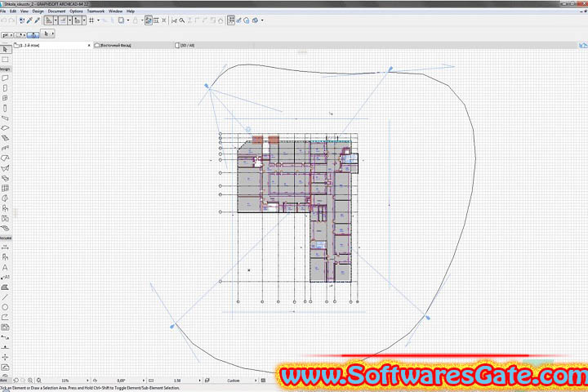Select the Wall tool

tap(5, 78)
